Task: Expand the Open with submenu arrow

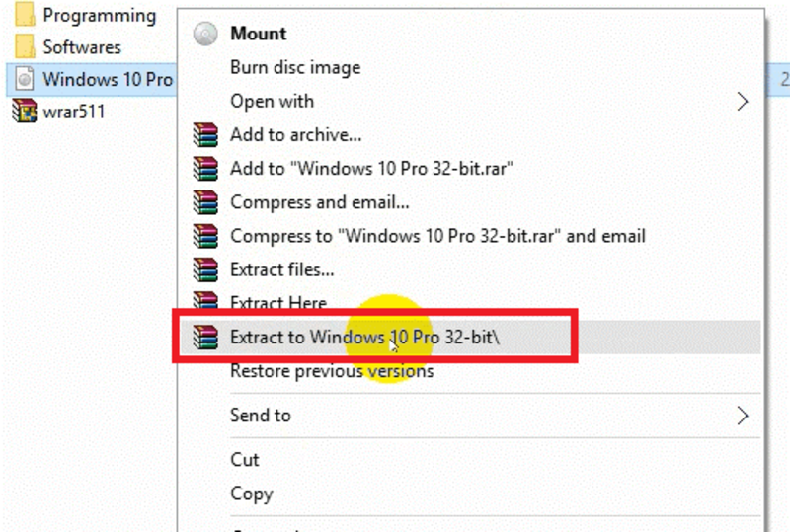Action: pos(743,102)
